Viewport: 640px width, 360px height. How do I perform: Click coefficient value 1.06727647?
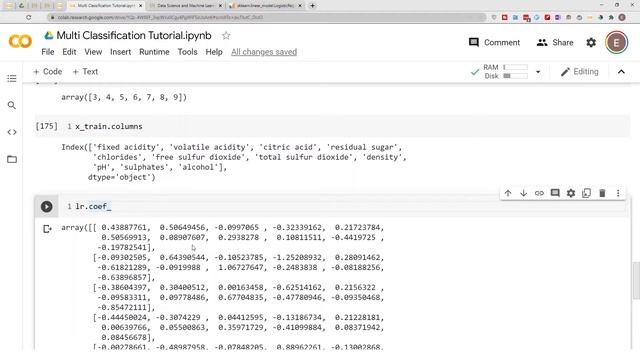pyautogui.click(x=240, y=267)
